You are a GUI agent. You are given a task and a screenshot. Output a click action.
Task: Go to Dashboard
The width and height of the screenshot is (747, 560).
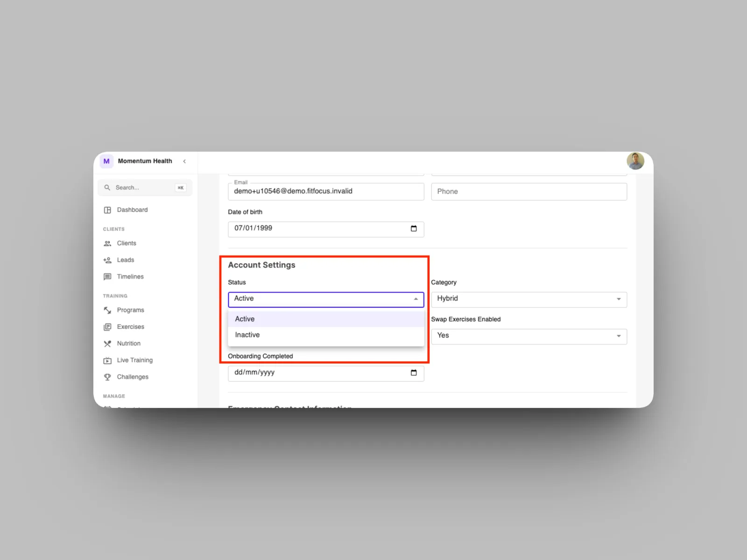[x=132, y=210]
